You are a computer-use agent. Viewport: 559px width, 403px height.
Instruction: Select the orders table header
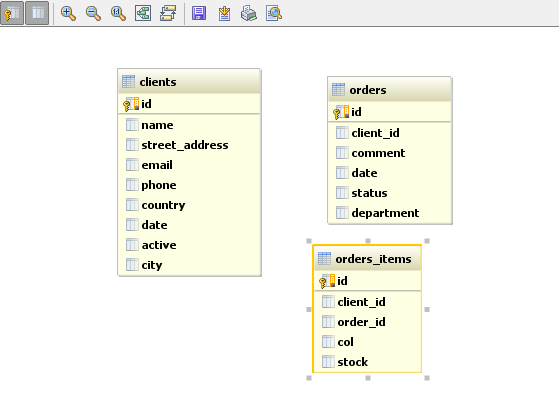click(x=390, y=90)
